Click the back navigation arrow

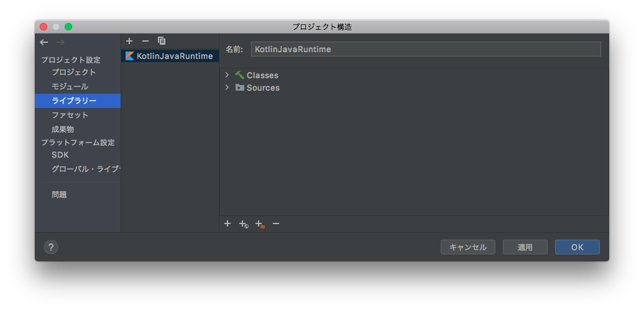(44, 42)
